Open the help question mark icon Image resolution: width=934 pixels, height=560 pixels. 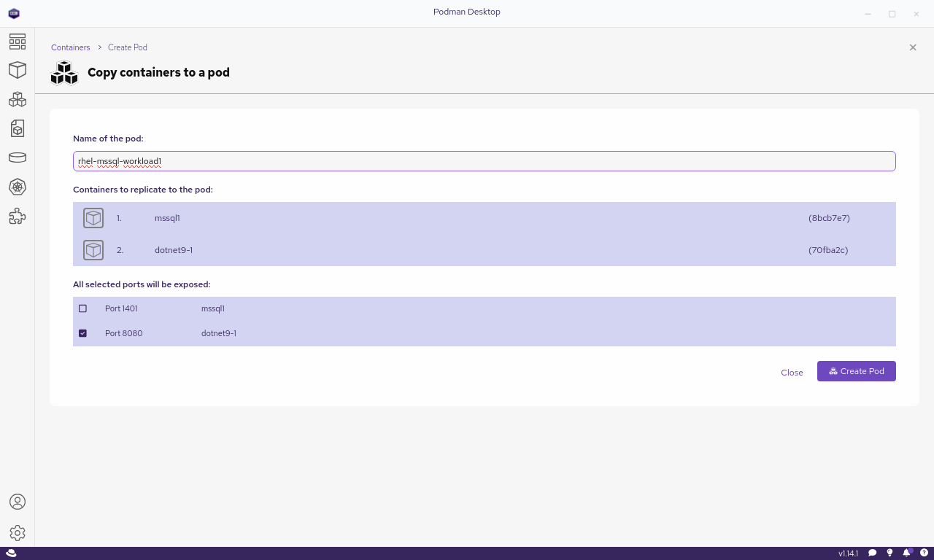click(x=925, y=553)
